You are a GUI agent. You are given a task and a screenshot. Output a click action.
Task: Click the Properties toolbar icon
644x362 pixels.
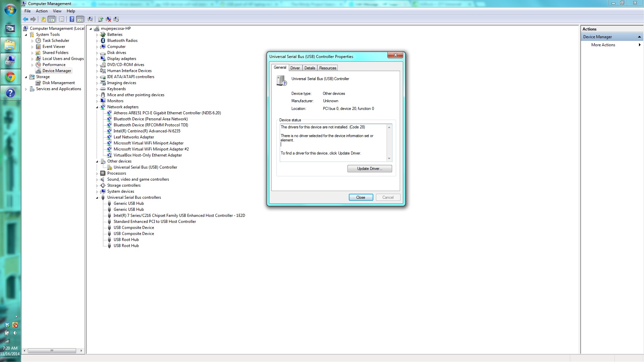click(x=61, y=19)
